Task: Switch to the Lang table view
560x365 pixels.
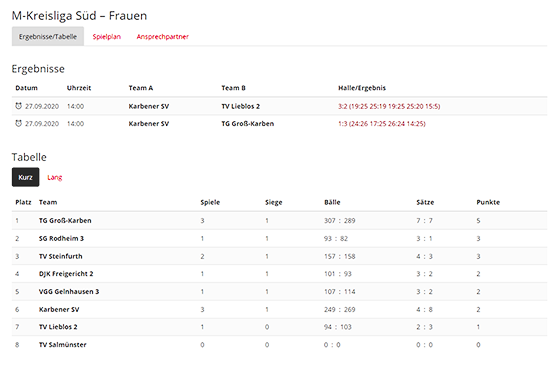Action: click(x=55, y=177)
